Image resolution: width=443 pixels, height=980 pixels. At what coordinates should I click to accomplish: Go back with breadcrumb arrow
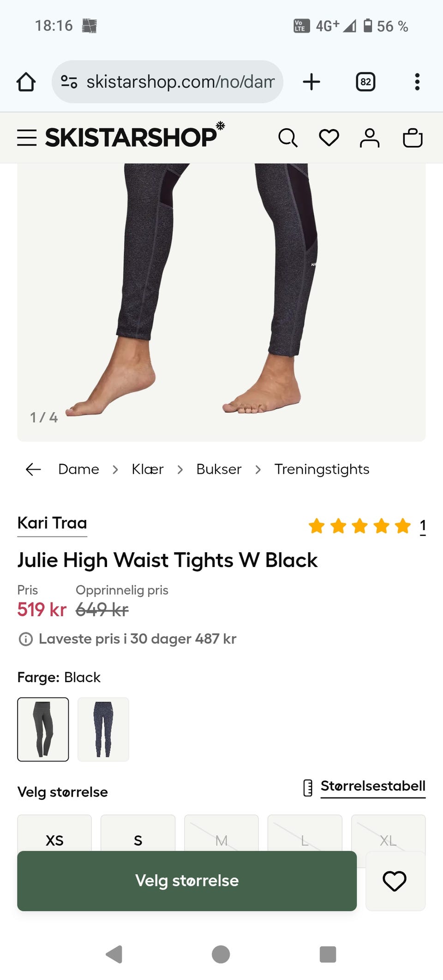(33, 469)
